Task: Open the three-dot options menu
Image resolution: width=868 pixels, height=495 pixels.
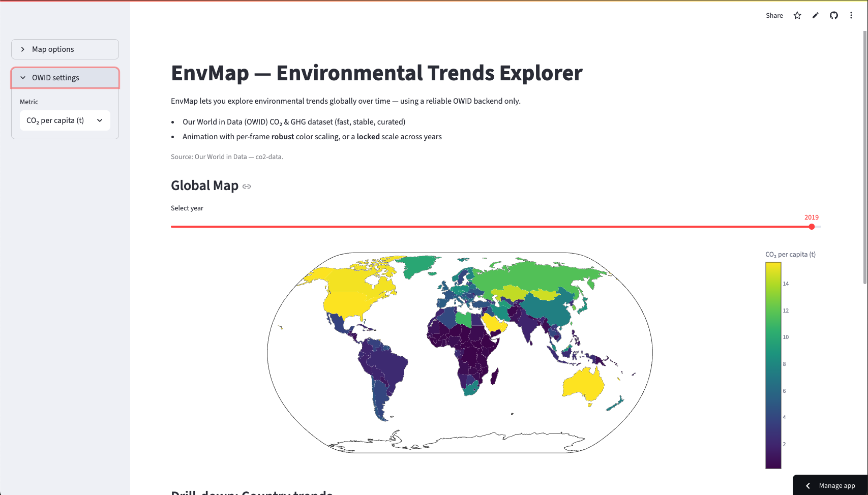Action: coord(852,15)
